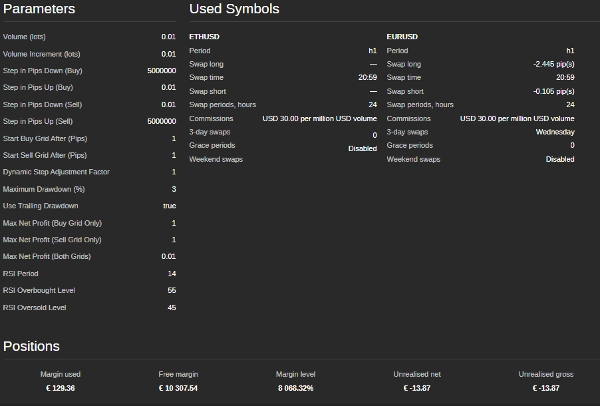Click the RSI Oversold Level value
The image size is (600, 406).
click(171, 307)
